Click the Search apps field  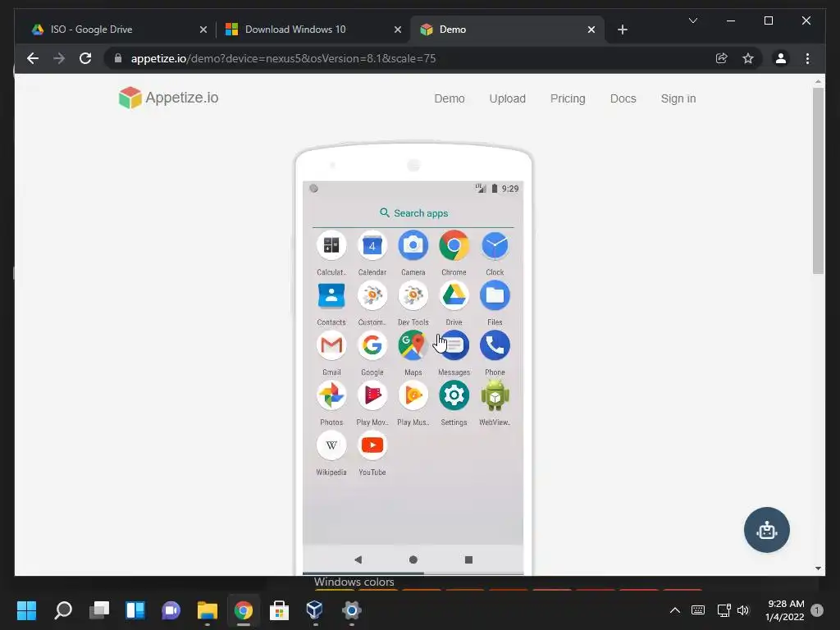pyautogui.click(x=413, y=213)
